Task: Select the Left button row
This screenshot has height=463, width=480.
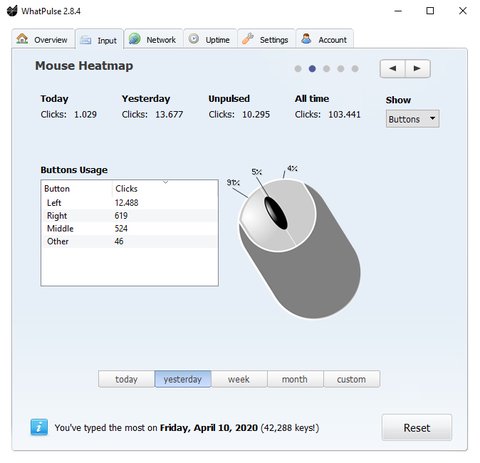Action: click(x=130, y=203)
